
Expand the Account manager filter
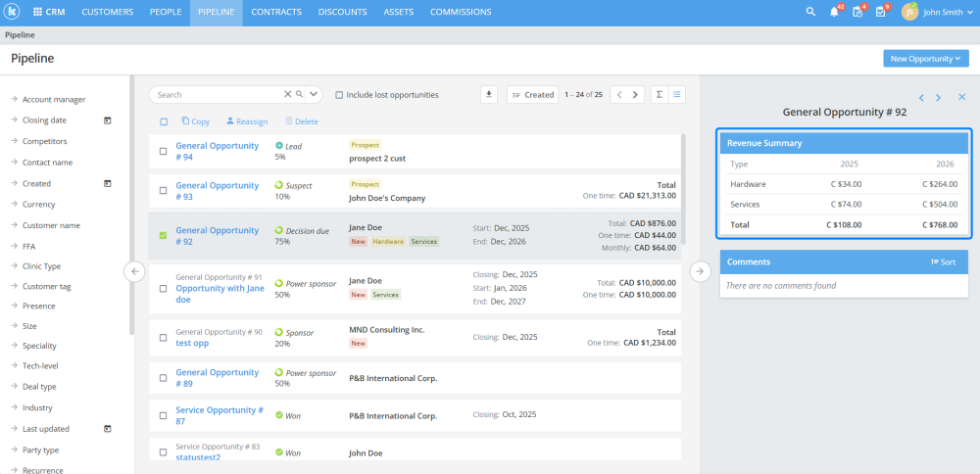[x=48, y=99]
